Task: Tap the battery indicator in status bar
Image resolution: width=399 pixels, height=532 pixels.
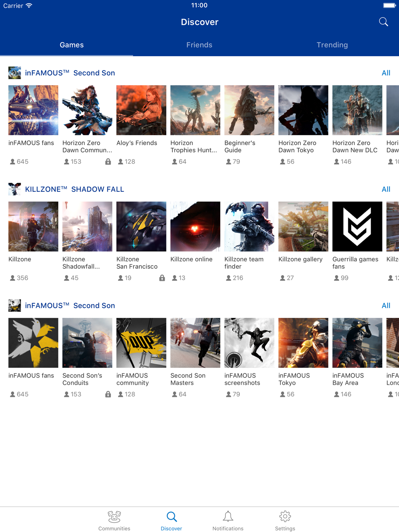Action: pos(389,6)
